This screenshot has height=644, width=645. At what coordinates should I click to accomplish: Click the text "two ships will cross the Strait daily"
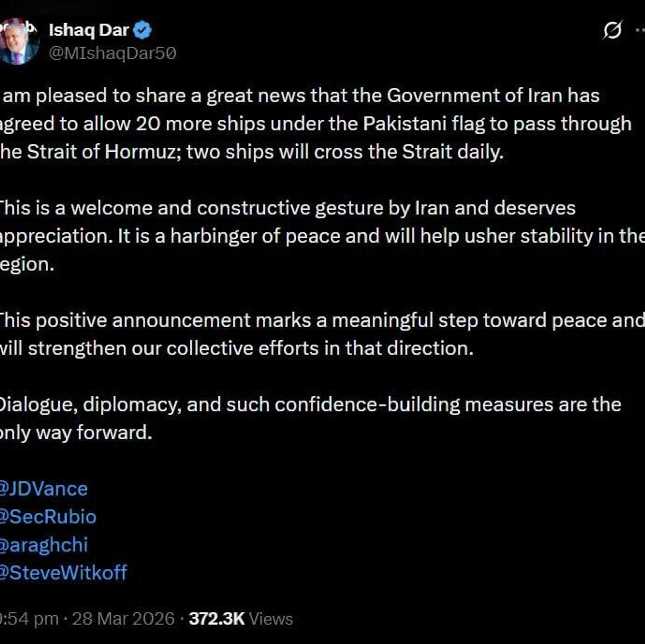tap(345, 152)
